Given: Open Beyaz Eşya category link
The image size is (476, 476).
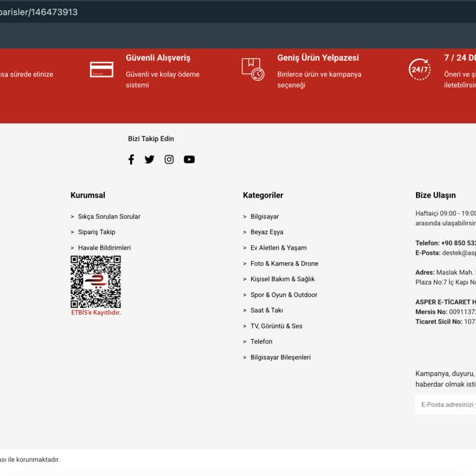Looking at the screenshot, I should click(x=267, y=232).
